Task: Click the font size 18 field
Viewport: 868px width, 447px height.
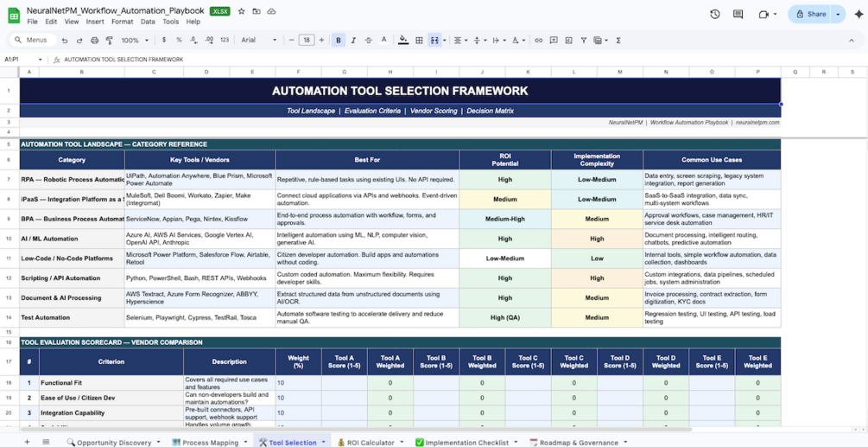Action: 307,41
